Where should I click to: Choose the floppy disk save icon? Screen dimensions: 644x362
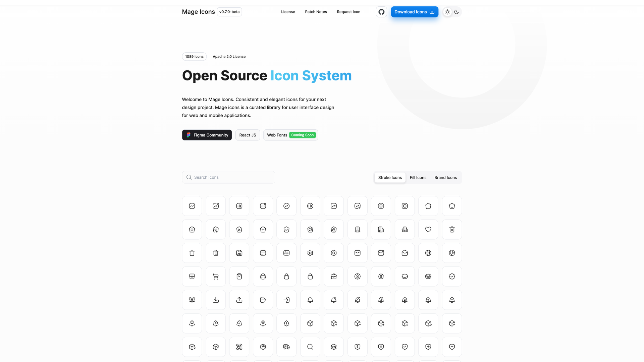coord(239,253)
